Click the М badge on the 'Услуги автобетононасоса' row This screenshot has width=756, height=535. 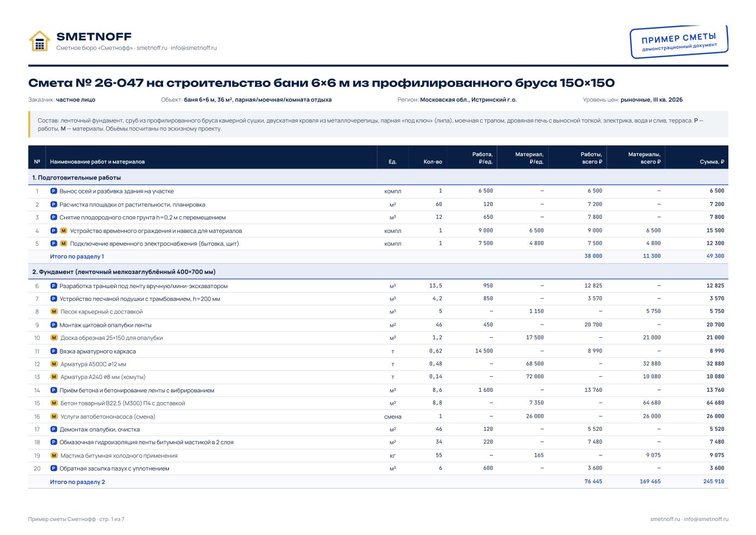(54, 417)
